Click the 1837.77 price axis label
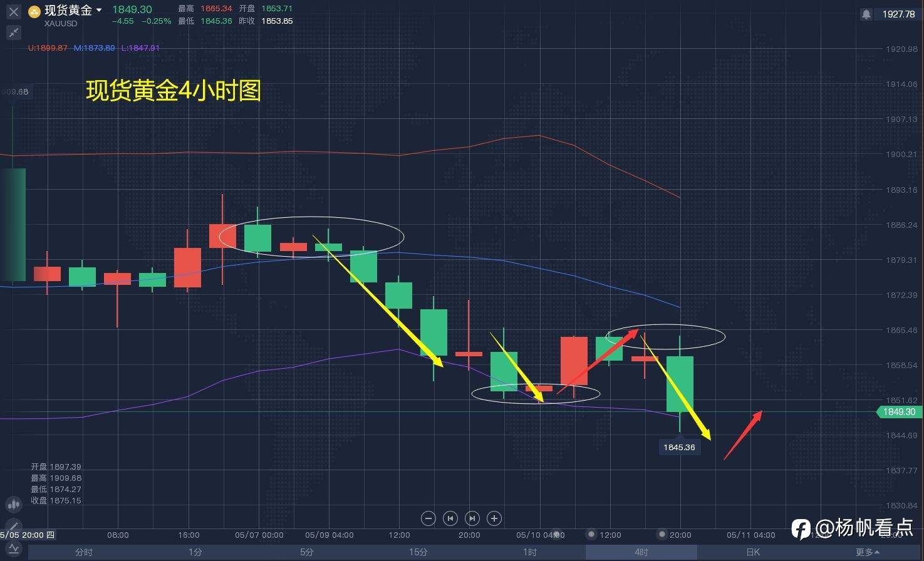This screenshot has height=561, width=924. click(901, 470)
